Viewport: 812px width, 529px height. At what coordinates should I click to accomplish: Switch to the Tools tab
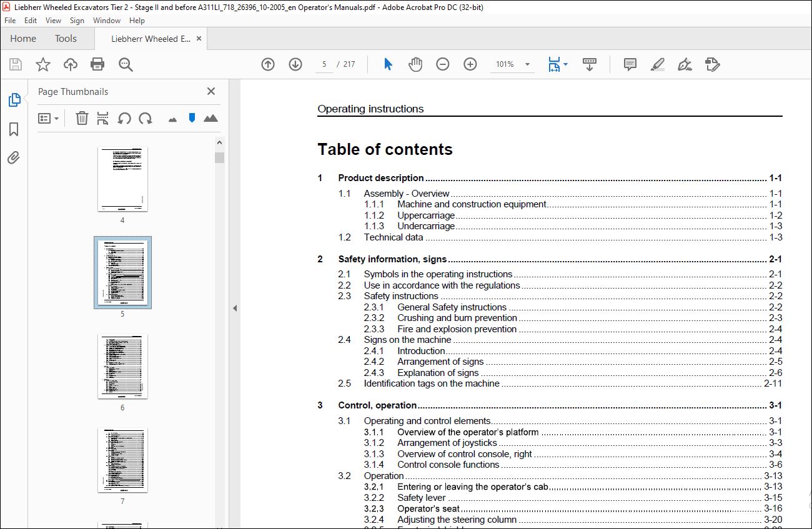(x=66, y=39)
